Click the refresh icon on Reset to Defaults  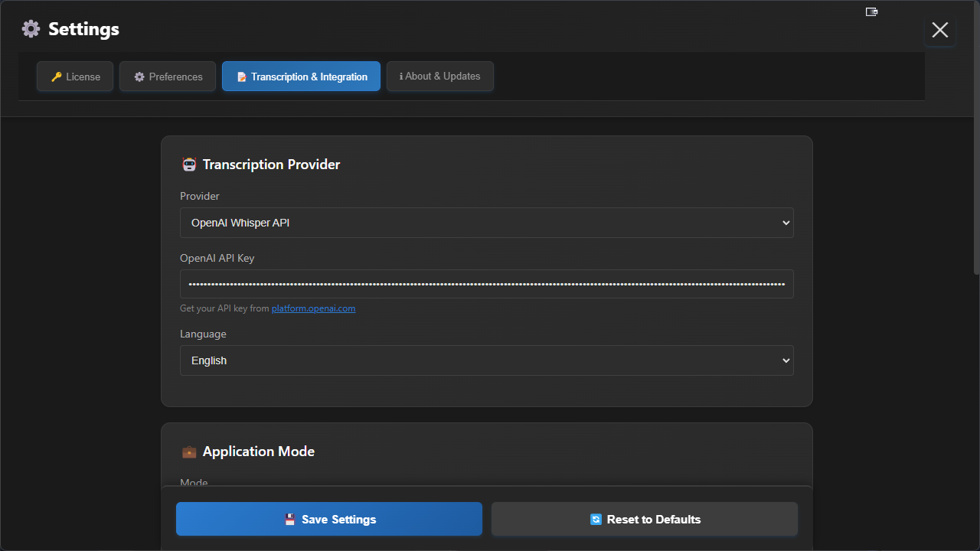[596, 520]
